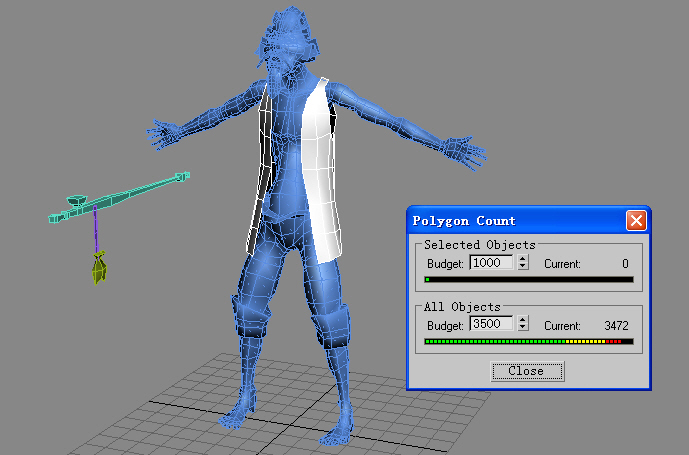
Task: Click the All Objects current value 3472
Action: (x=616, y=325)
